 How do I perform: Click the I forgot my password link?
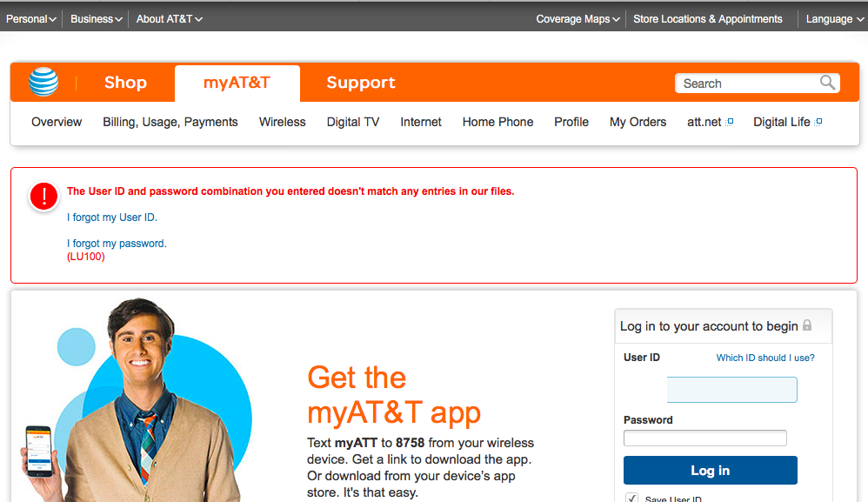[x=117, y=244]
